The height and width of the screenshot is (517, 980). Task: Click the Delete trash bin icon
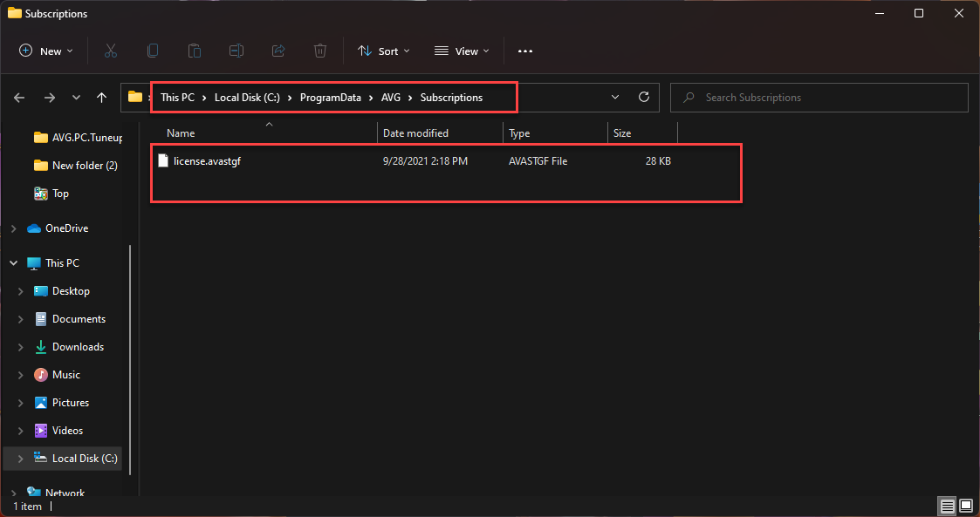pyautogui.click(x=320, y=51)
